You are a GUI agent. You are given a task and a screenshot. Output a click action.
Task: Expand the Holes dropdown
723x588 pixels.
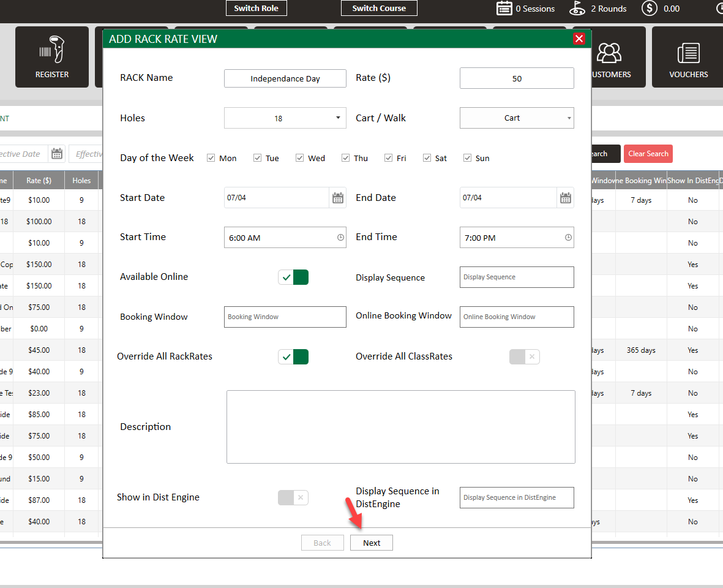click(285, 118)
